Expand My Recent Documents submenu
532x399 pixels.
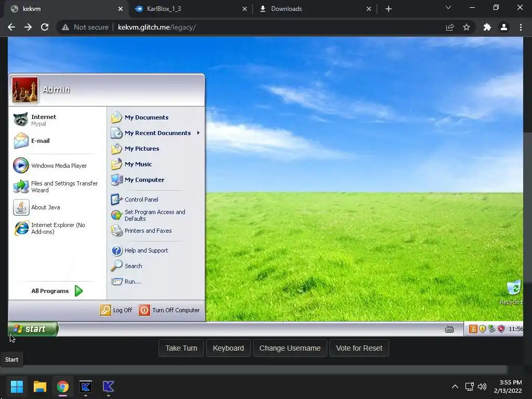[198, 133]
